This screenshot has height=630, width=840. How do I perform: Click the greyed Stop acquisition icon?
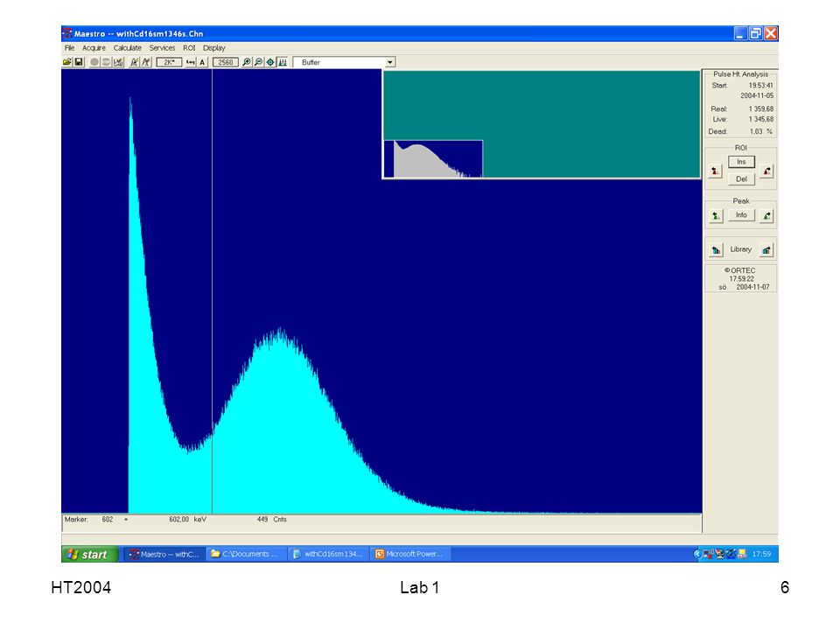coord(106,62)
